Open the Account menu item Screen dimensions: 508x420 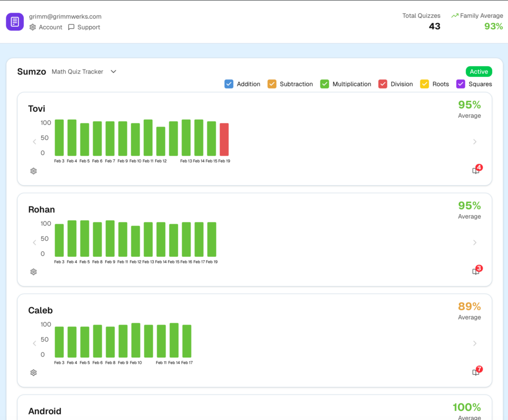(x=46, y=27)
